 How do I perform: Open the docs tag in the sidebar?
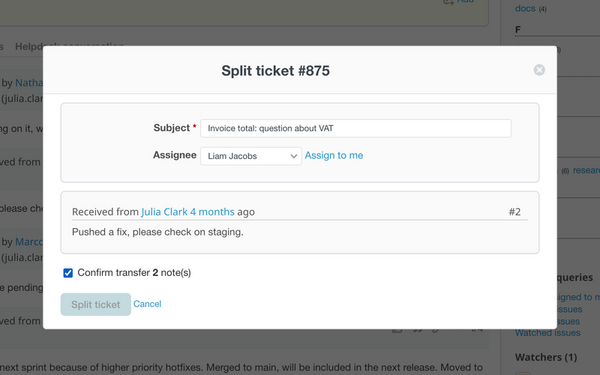(x=525, y=8)
